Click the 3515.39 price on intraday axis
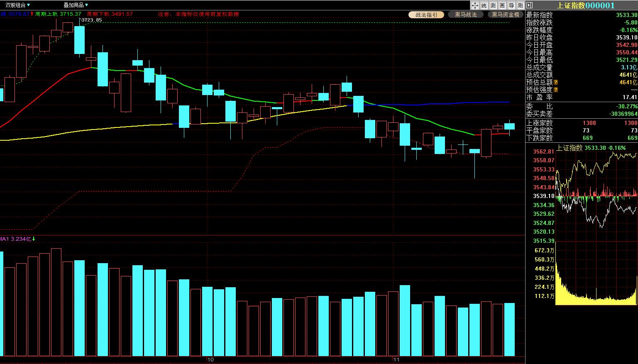 point(544,241)
